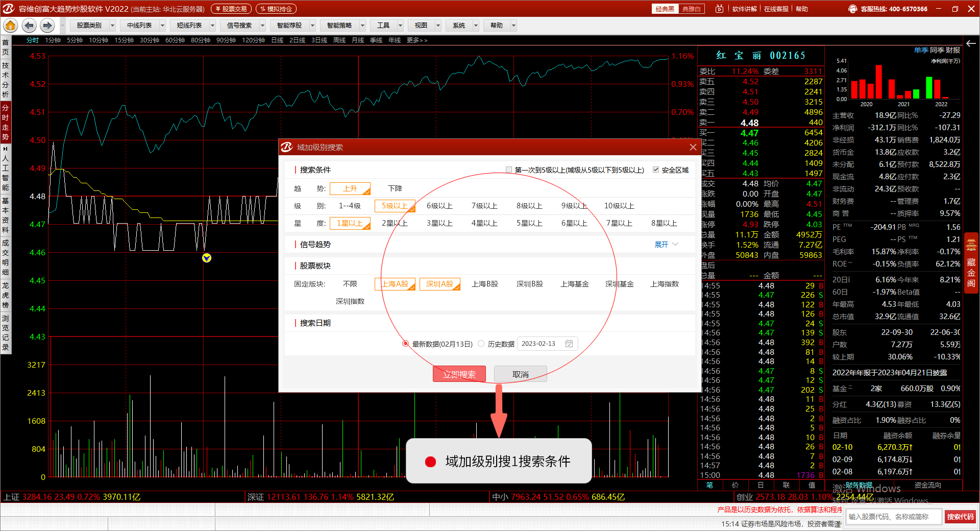Switch chart to 周线 period

(x=339, y=40)
